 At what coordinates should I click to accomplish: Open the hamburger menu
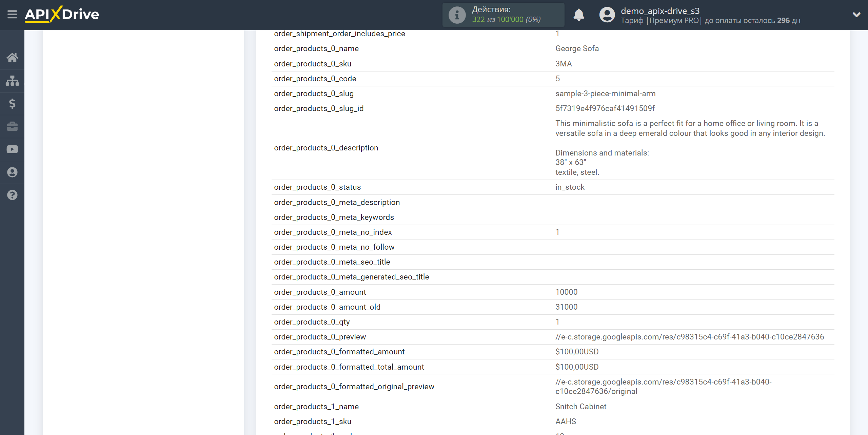12,15
